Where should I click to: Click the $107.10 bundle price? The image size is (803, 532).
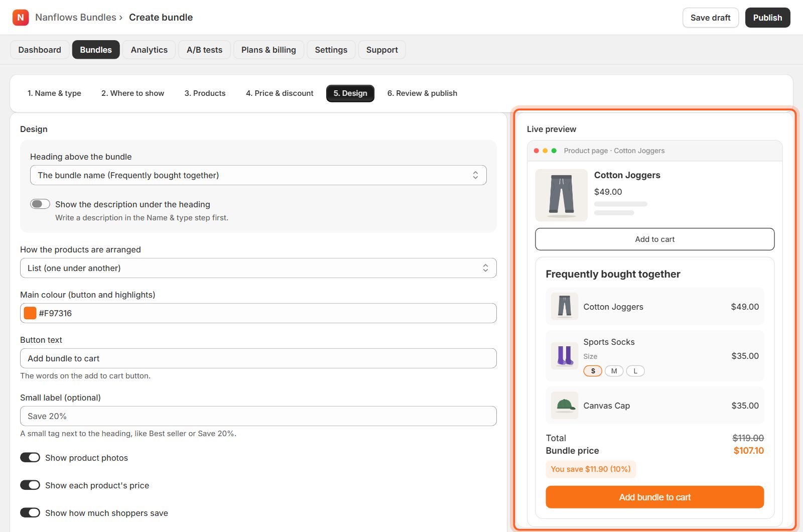(x=748, y=451)
